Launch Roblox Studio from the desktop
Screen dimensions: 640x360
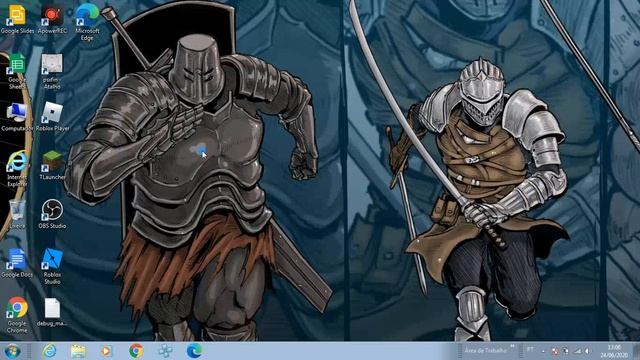pyautogui.click(x=52, y=267)
